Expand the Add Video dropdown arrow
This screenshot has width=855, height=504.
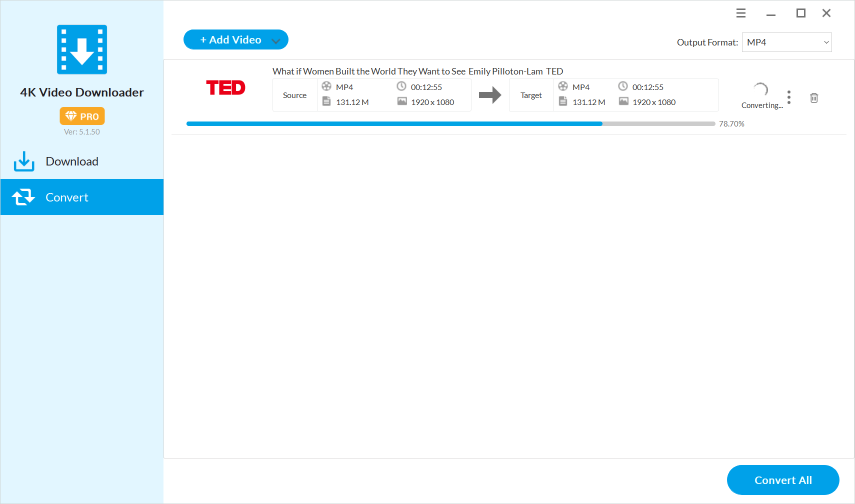[x=275, y=40]
